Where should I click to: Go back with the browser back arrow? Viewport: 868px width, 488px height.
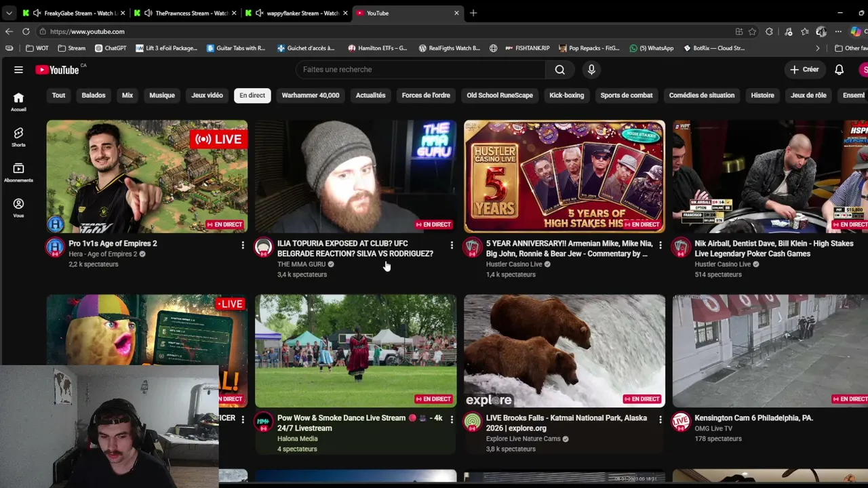[9, 31]
